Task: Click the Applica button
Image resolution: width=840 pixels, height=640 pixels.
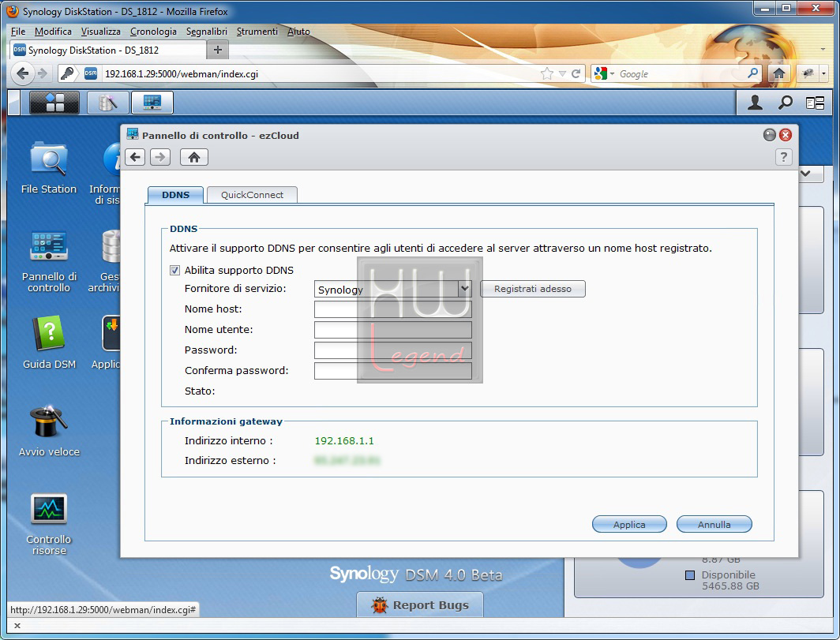Action: [x=629, y=525]
